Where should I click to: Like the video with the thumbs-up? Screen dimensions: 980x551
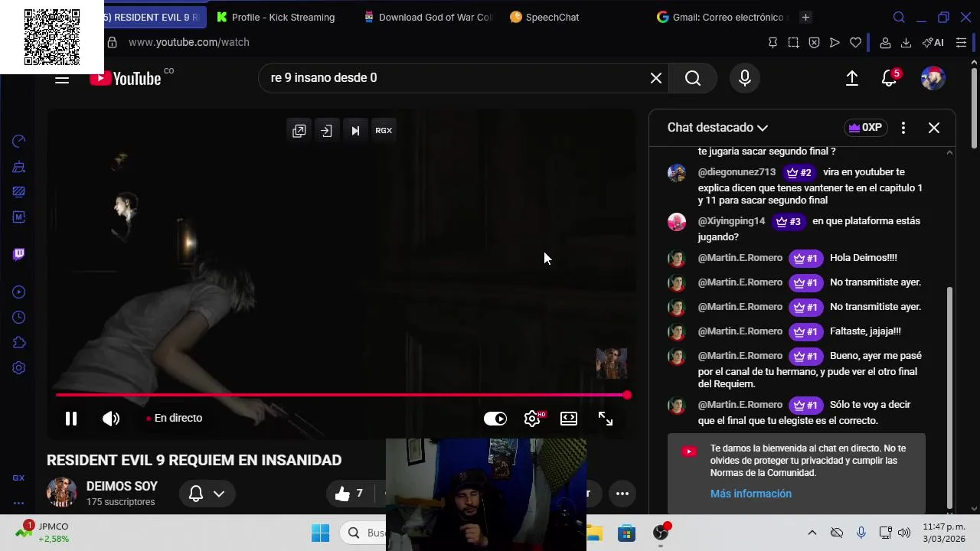[349, 494]
